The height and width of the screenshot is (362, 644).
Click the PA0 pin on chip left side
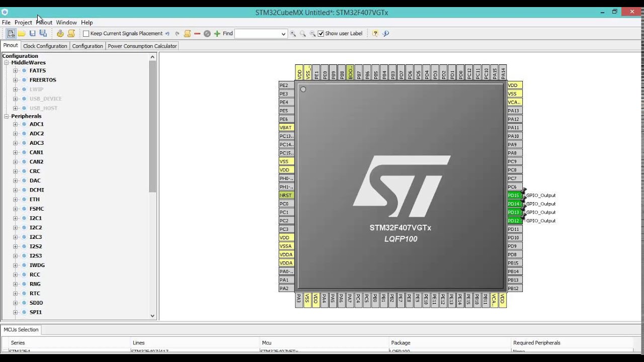pos(286,271)
